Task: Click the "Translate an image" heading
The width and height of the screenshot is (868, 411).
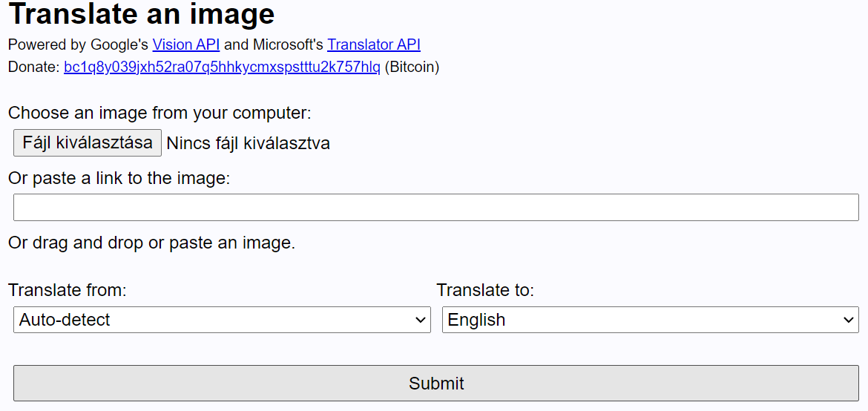Action: 141,14
